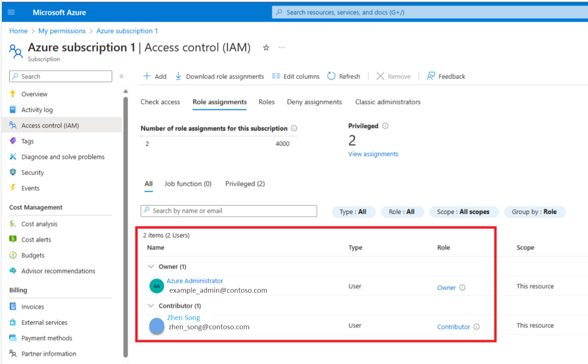Click the Contributor role link
The height and width of the screenshot is (364, 588).
[453, 327]
